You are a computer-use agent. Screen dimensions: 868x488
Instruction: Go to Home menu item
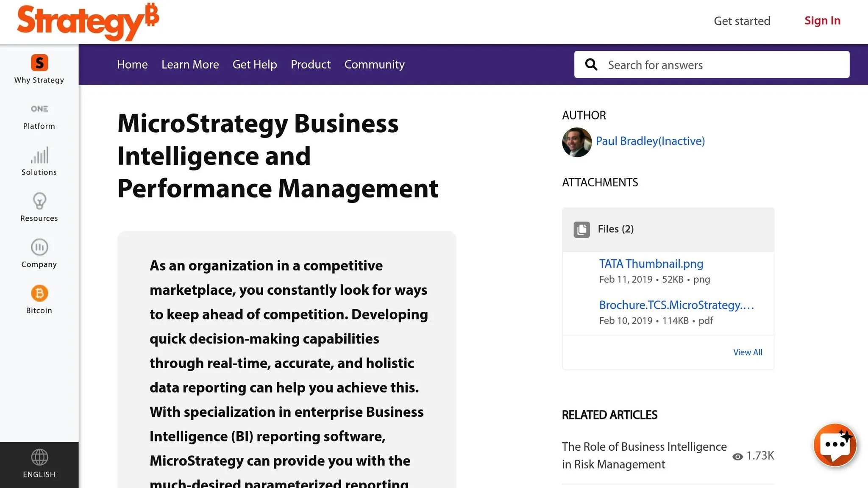(132, 64)
